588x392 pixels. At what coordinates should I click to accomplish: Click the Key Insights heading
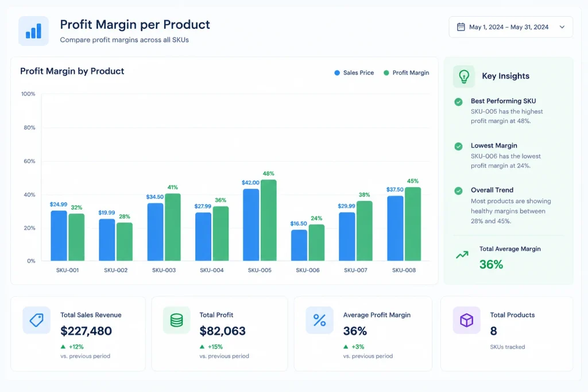505,76
